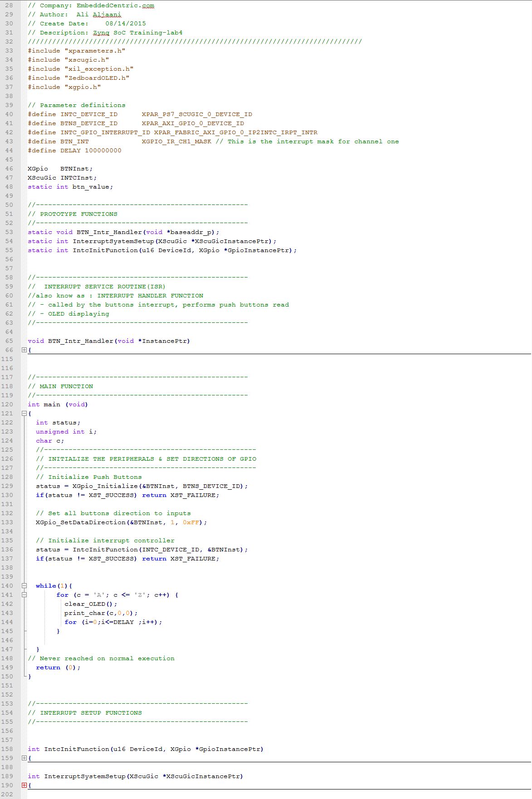The height and width of the screenshot is (799, 532).
Task: Click the int status; declaration
Action: coord(58,423)
